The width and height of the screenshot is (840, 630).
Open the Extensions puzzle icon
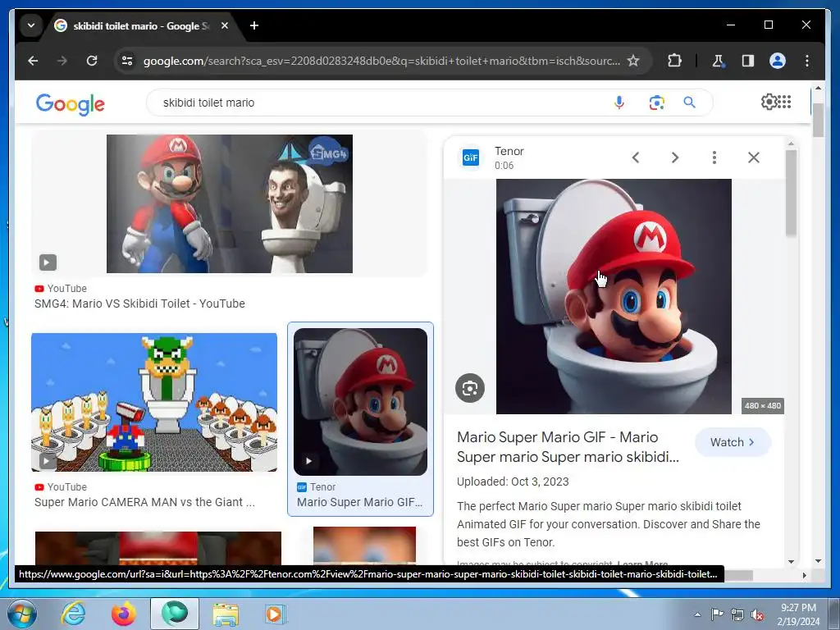(x=674, y=61)
